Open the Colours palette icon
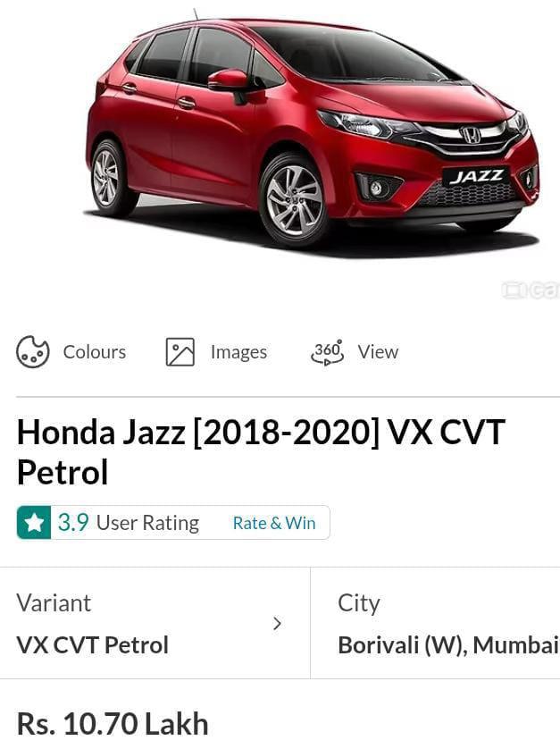This screenshot has width=560, height=749. coord(32,352)
